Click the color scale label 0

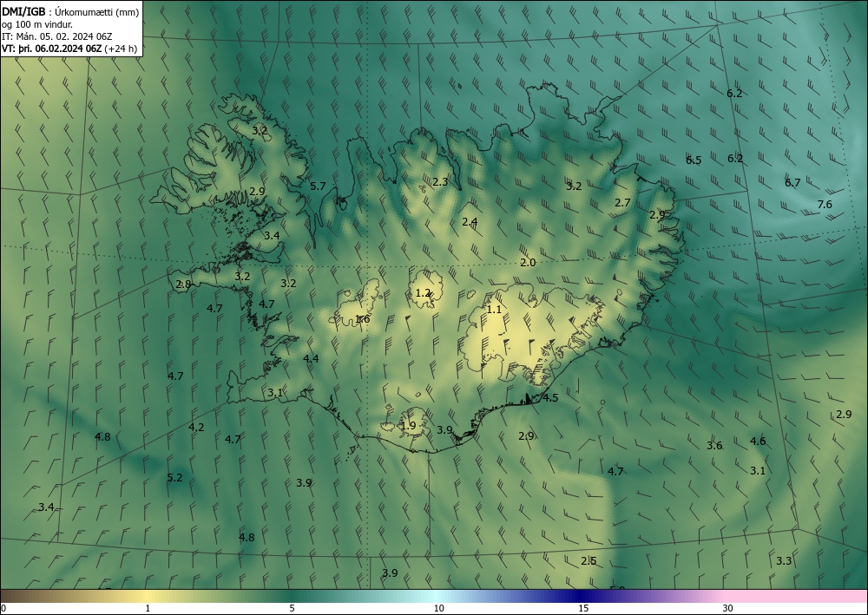pyautogui.click(x=3, y=608)
